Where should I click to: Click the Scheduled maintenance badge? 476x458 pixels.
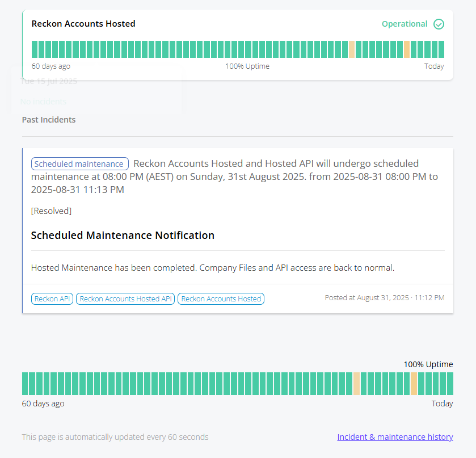80,163
